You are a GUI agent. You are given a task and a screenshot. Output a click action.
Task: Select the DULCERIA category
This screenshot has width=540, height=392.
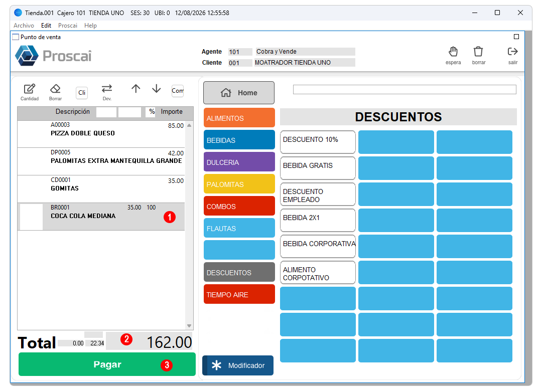(x=239, y=162)
